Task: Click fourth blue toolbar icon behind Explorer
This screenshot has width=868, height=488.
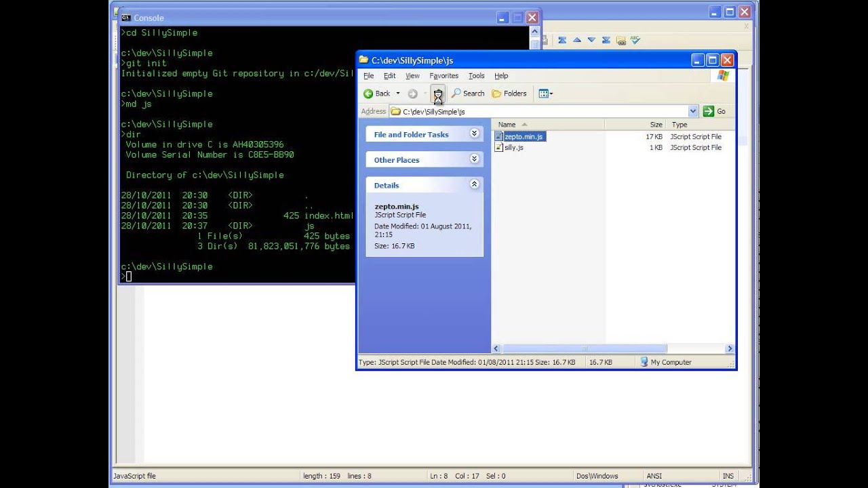Action: point(606,40)
